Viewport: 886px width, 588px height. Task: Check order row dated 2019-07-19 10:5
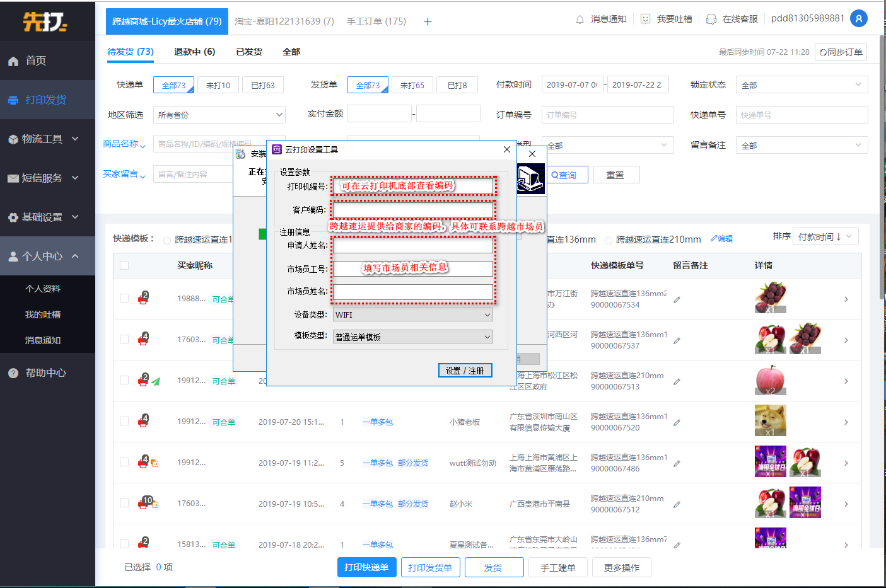tap(124, 503)
